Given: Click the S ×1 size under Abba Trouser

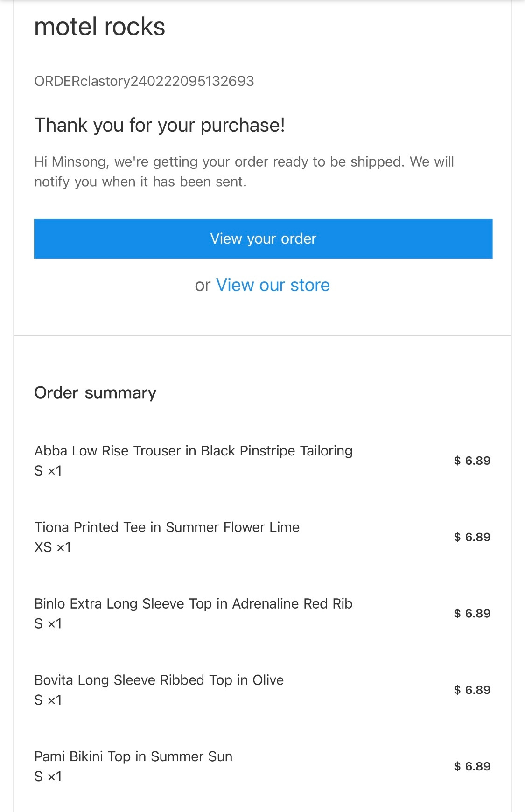Looking at the screenshot, I should click(x=48, y=471).
